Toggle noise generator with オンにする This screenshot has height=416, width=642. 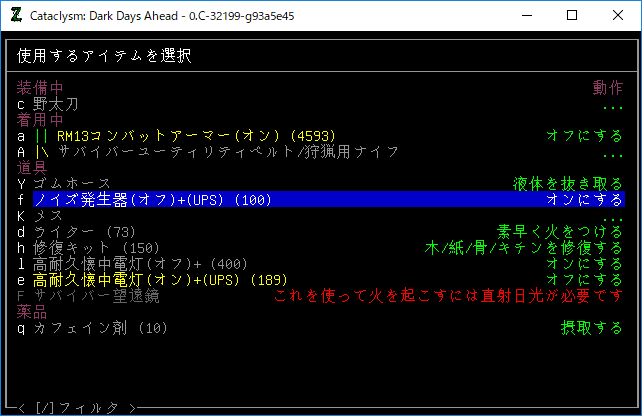click(x=584, y=200)
